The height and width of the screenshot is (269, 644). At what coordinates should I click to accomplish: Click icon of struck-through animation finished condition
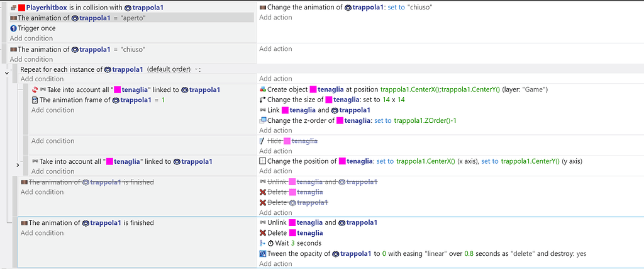coord(25,182)
